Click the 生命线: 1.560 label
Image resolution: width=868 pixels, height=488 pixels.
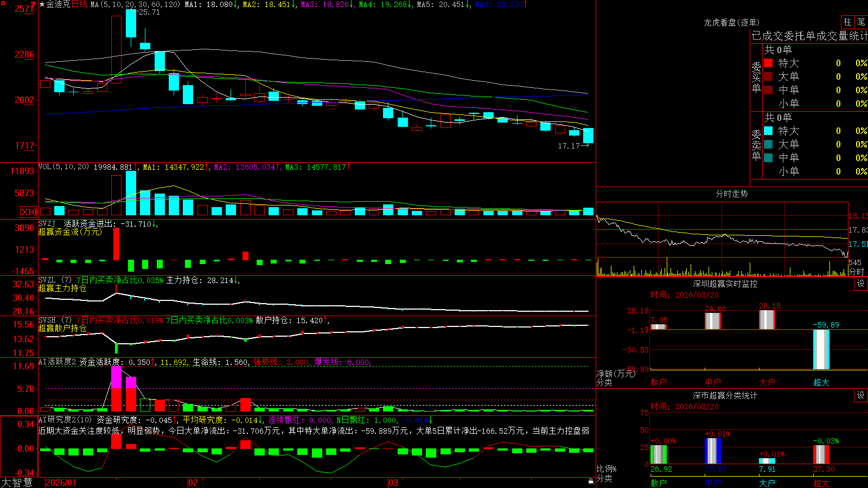(x=221, y=362)
